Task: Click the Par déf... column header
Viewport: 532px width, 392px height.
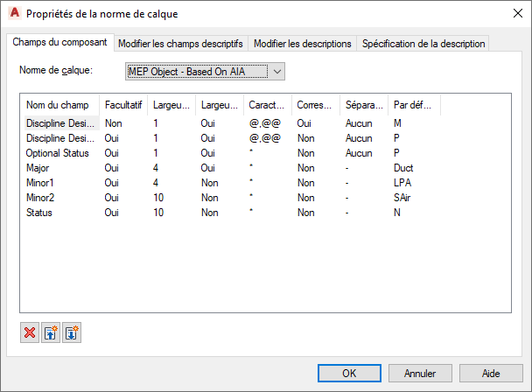Action: (414, 105)
